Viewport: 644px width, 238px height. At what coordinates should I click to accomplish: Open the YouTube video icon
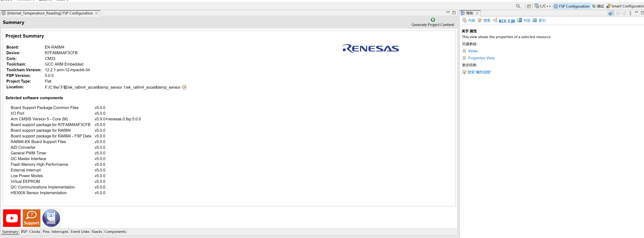12,218
